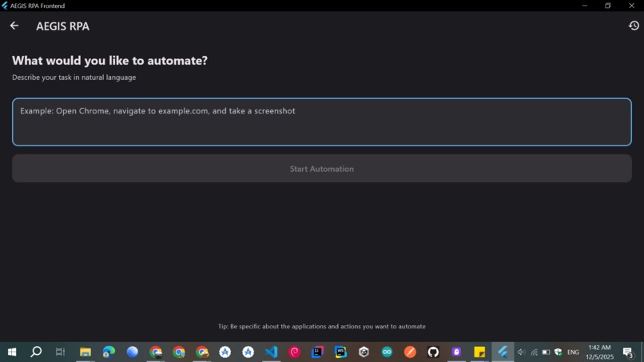Close the AEGIS RPA Frontend window
This screenshot has height=362, width=644.
coord(632,6)
